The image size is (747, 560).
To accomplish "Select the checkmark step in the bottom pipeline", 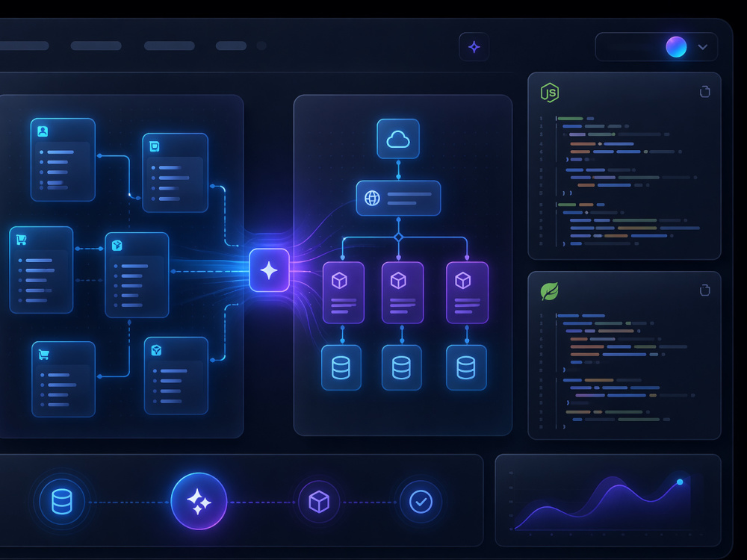I will [421, 502].
